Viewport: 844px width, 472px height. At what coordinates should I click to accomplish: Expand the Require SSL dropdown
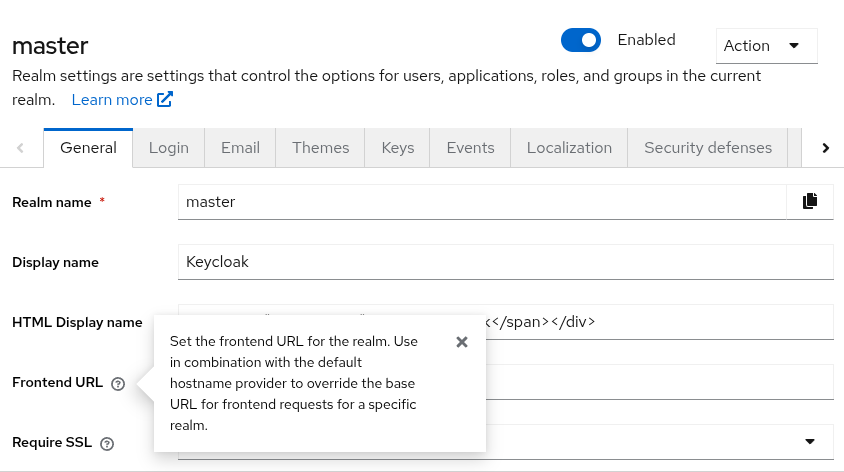[809, 442]
